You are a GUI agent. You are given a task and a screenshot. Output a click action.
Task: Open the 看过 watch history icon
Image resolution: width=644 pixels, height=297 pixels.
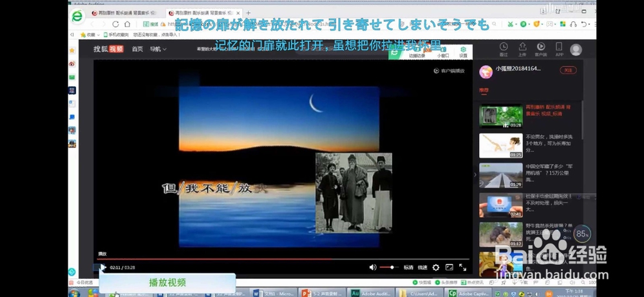tap(504, 50)
